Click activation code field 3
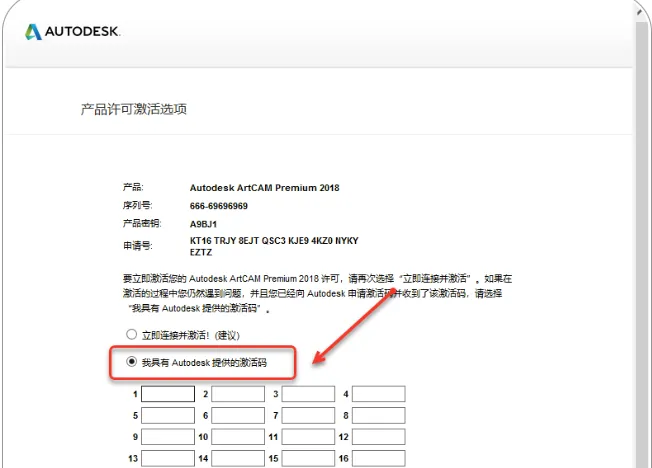The height and width of the screenshot is (468, 652). click(308, 394)
